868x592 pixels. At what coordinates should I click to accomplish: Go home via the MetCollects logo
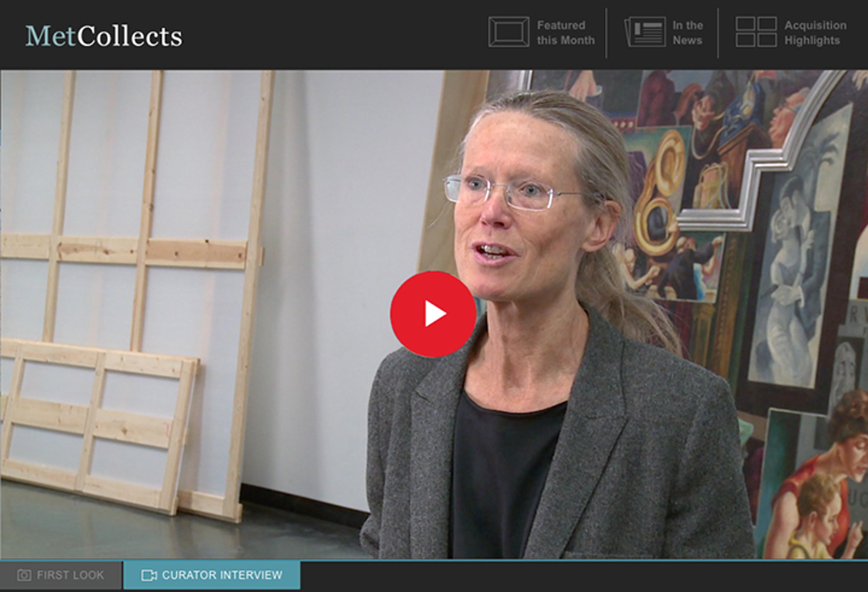tap(104, 36)
